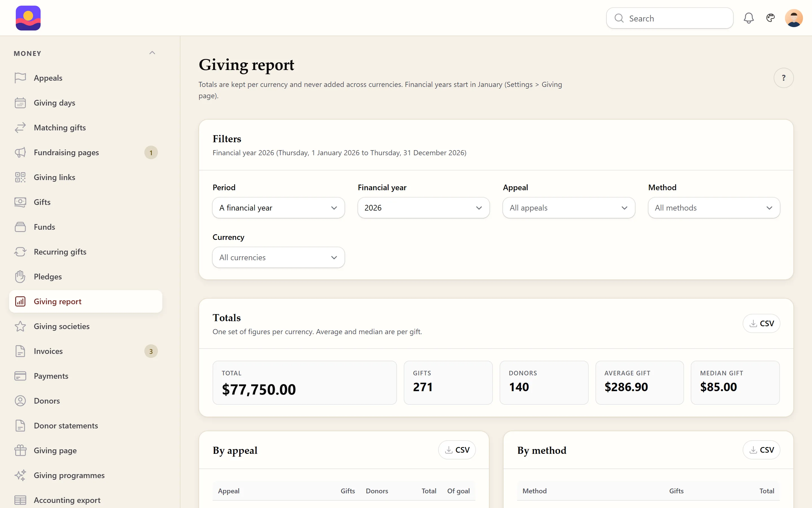Open the notifications bell
Image resolution: width=812 pixels, height=508 pixels.
(x=749, y=18)
